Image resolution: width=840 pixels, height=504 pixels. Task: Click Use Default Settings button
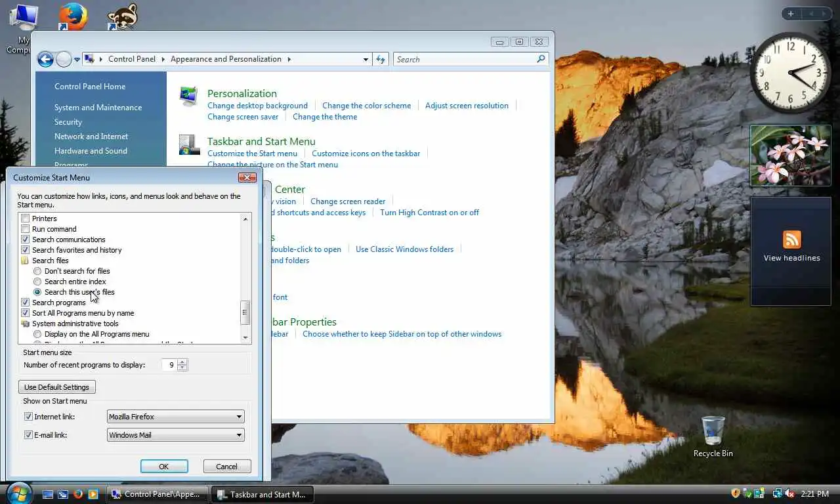pos(56,387)
